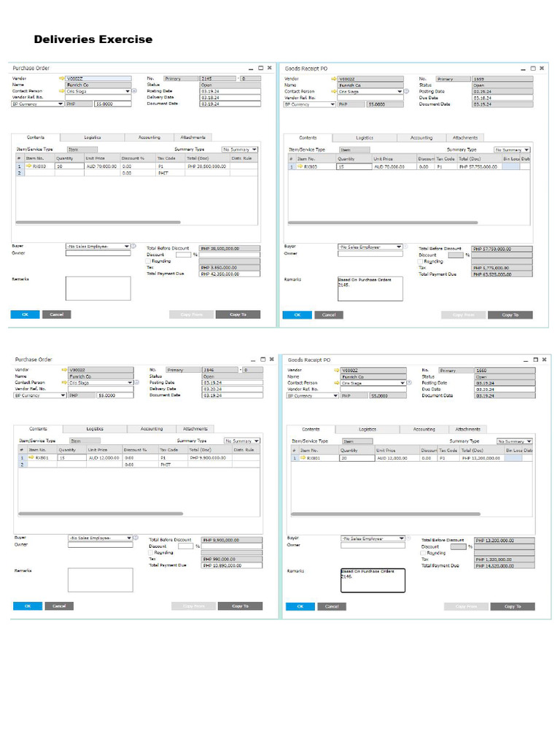
Task: Switch to Accounting tab in Goods Receipt PO 1660
Action: pos(424,429)
